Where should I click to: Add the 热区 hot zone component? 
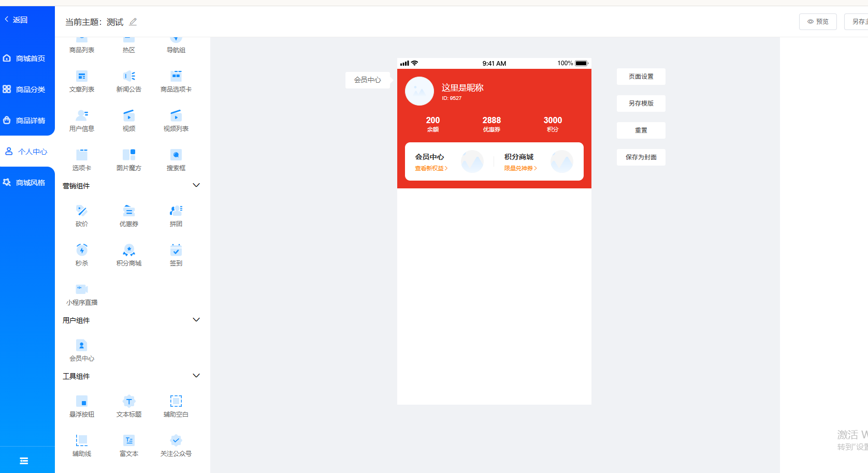[x=129, y=46]
